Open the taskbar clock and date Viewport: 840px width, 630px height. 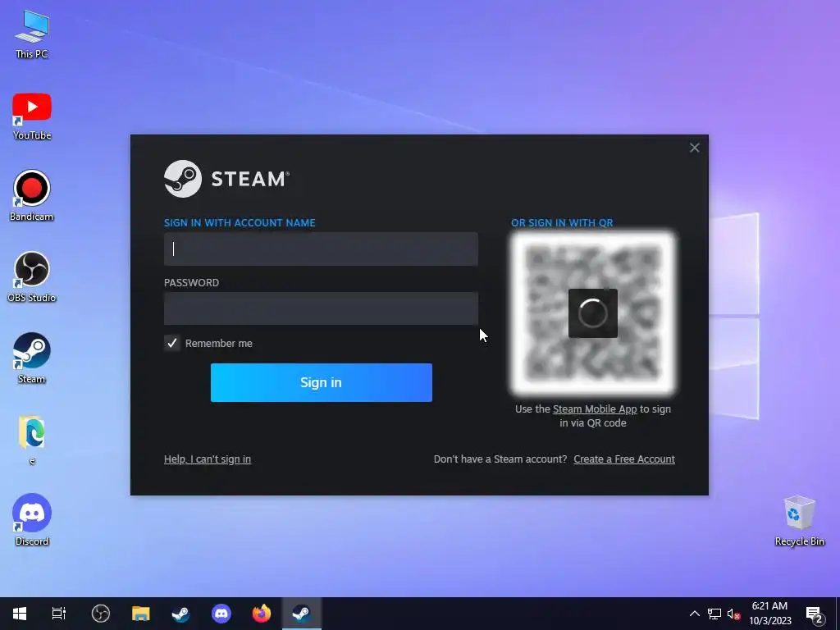769,614
